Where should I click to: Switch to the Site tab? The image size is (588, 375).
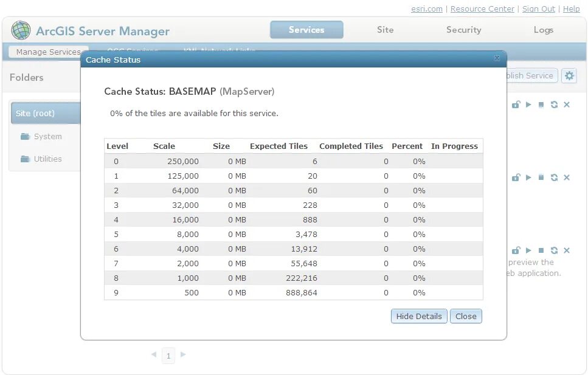click(385, 30)
